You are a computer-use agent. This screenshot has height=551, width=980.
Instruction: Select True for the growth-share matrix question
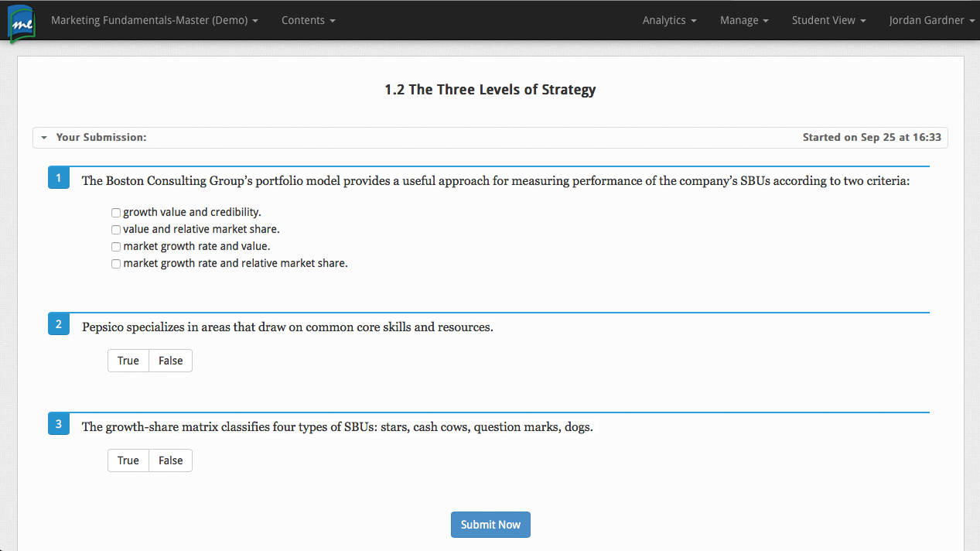pyautogui.click(x=128, y=460)
